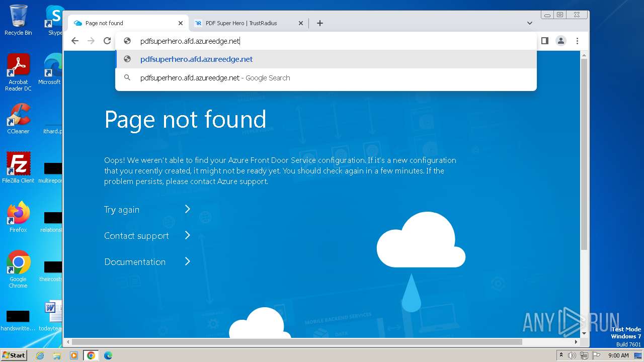This screenshot has height=362, width=644.
Task: Open Internet Explorer from taskbar
Action: pos(40,355)
